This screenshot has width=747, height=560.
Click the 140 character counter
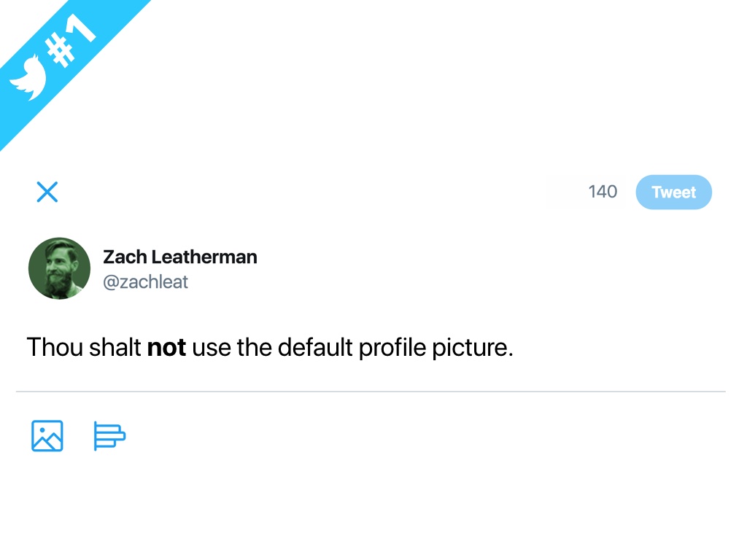[x=603, y=192]
